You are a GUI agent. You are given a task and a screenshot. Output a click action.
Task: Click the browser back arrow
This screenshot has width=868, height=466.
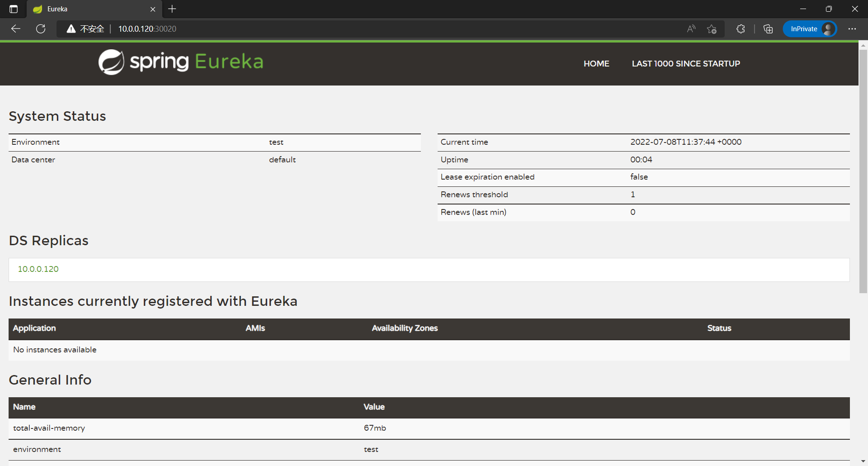16,29
